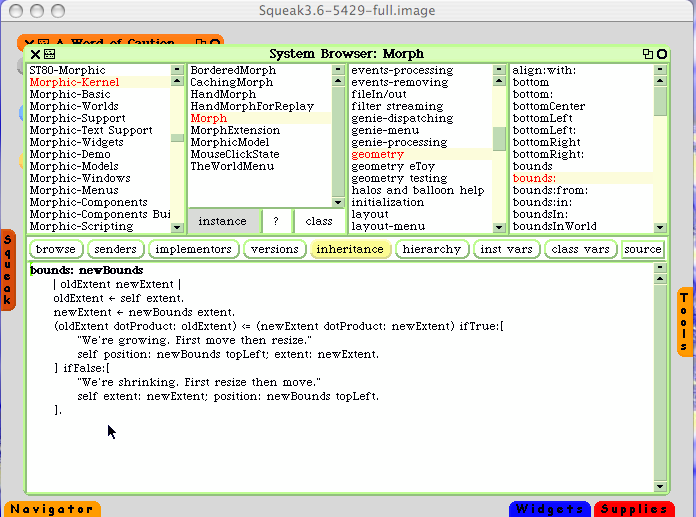696x517 pixels.
Task: Click the browse button
Action: point(56,249)
